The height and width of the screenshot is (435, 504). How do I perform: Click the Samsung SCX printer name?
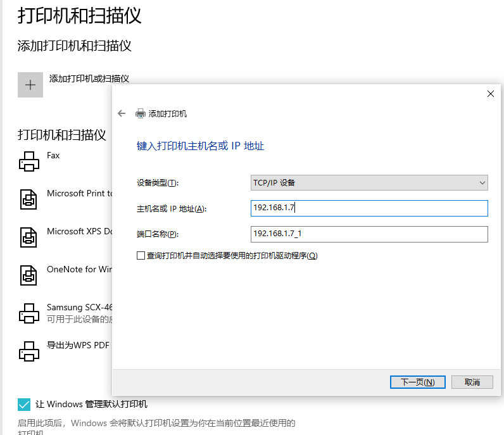pyautogui.click(x=79, y=307)
